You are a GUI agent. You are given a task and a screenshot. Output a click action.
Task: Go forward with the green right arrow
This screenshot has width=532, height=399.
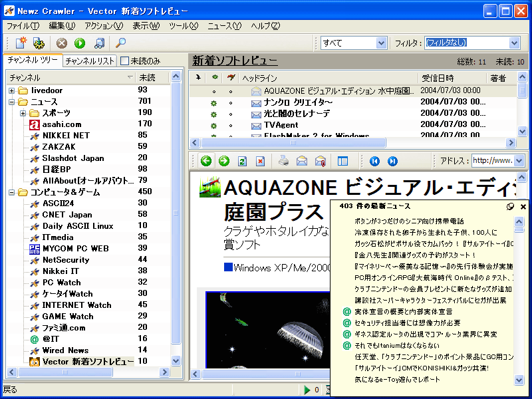click(x=224, y=161)
